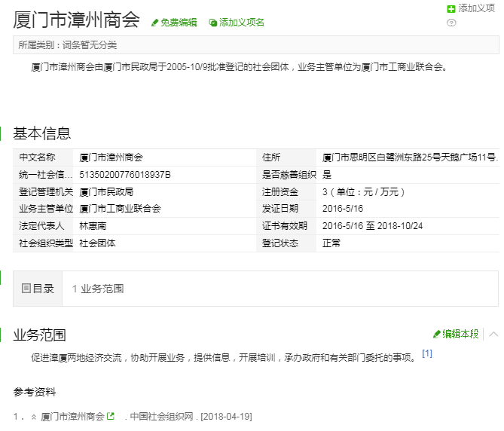Select the code 51350200776018937B
The height and width of the screenshot is (431, 504).
tap(125, 175)
